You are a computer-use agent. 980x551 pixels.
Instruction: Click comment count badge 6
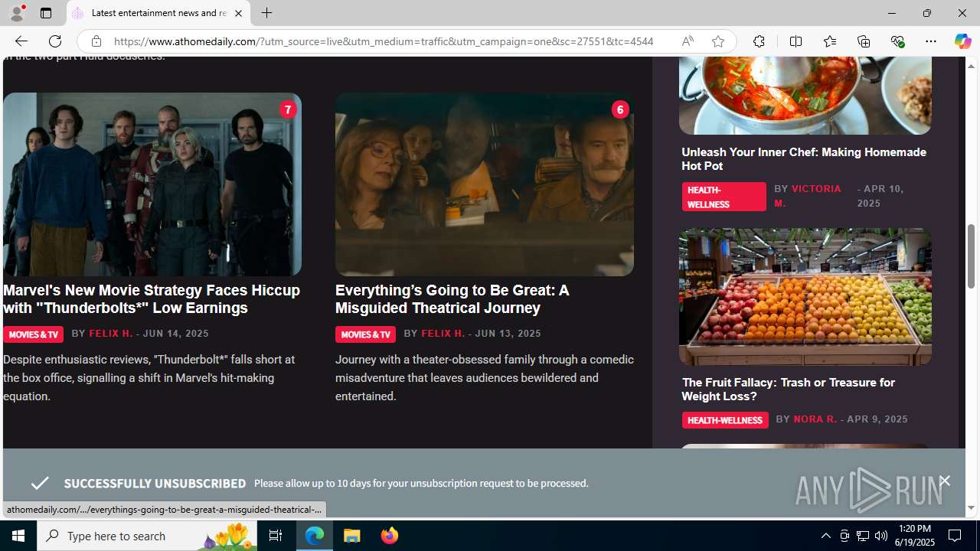coord(620,109)
